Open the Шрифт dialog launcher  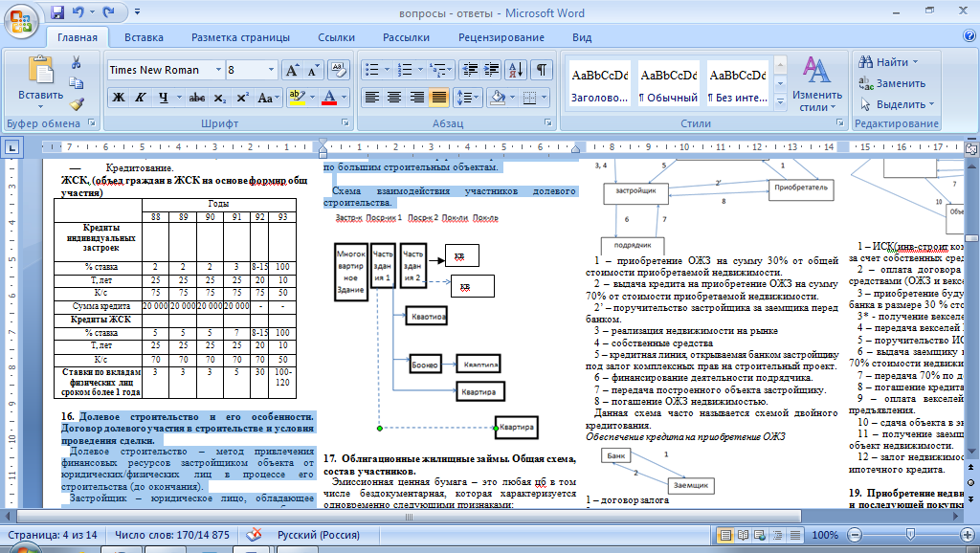tap(345, 123)
